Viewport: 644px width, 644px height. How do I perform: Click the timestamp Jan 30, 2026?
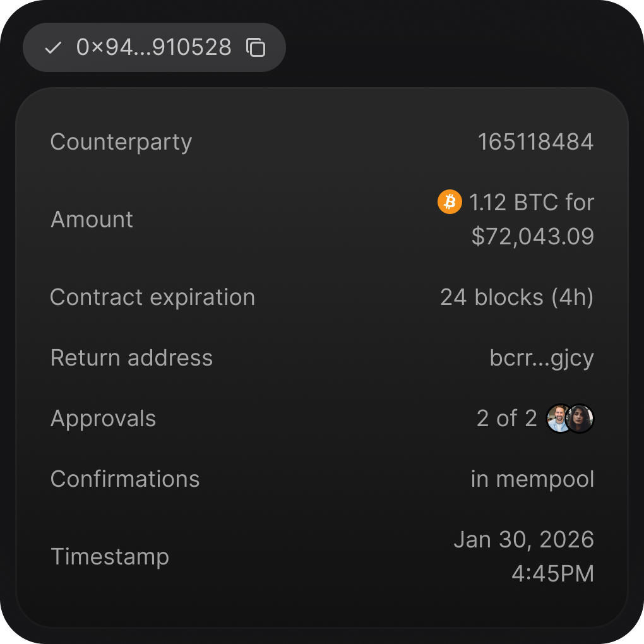523,540
